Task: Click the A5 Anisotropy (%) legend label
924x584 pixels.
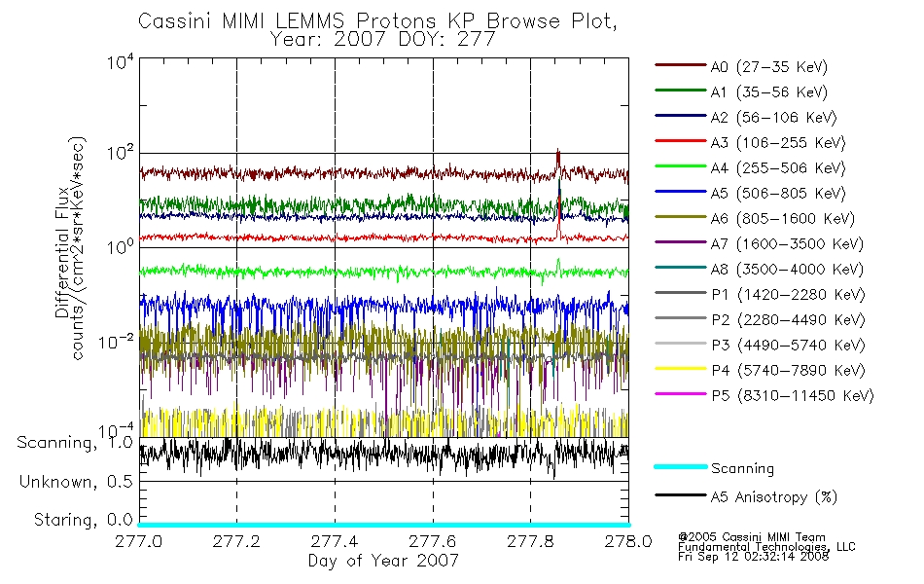Action: point(774,497)
